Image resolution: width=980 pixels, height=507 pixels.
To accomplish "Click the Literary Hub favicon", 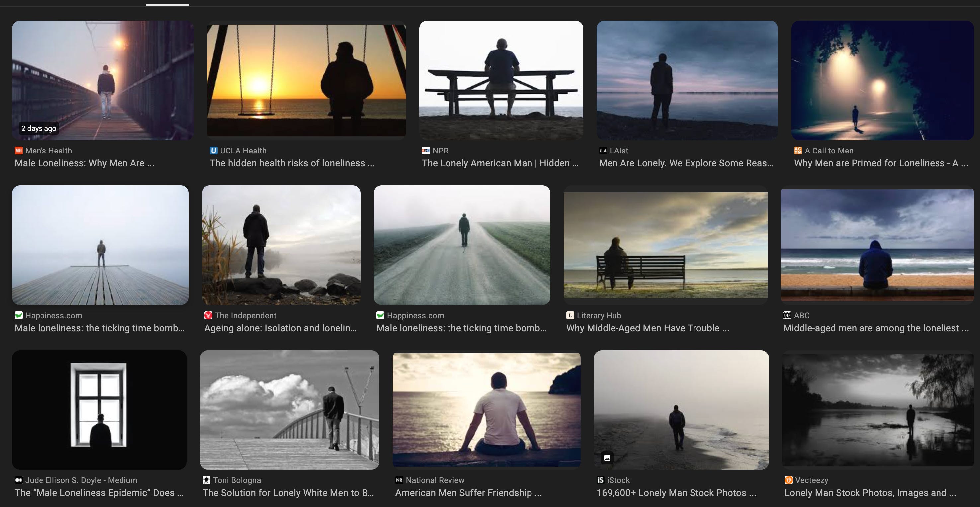I will (x=570, y=316).
